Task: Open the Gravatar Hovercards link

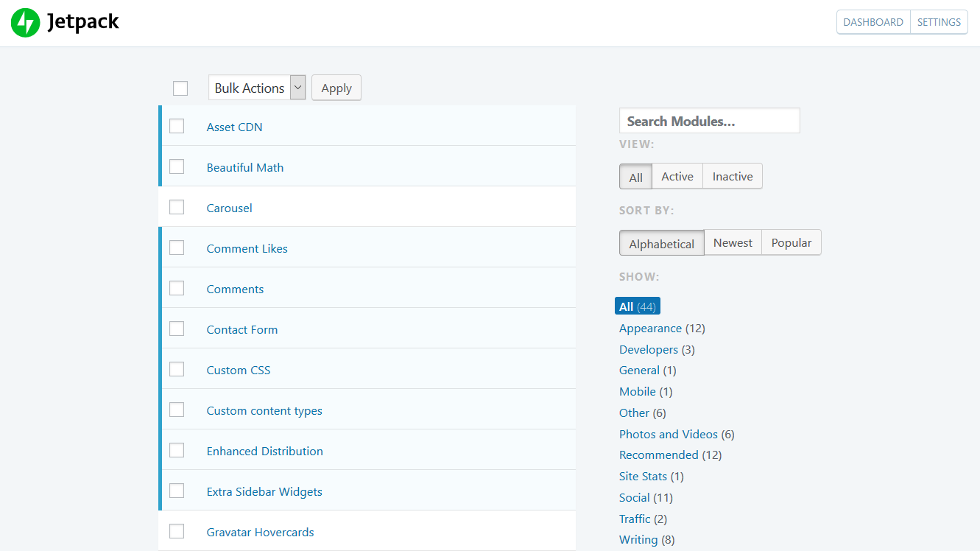Action: (260, 532)
